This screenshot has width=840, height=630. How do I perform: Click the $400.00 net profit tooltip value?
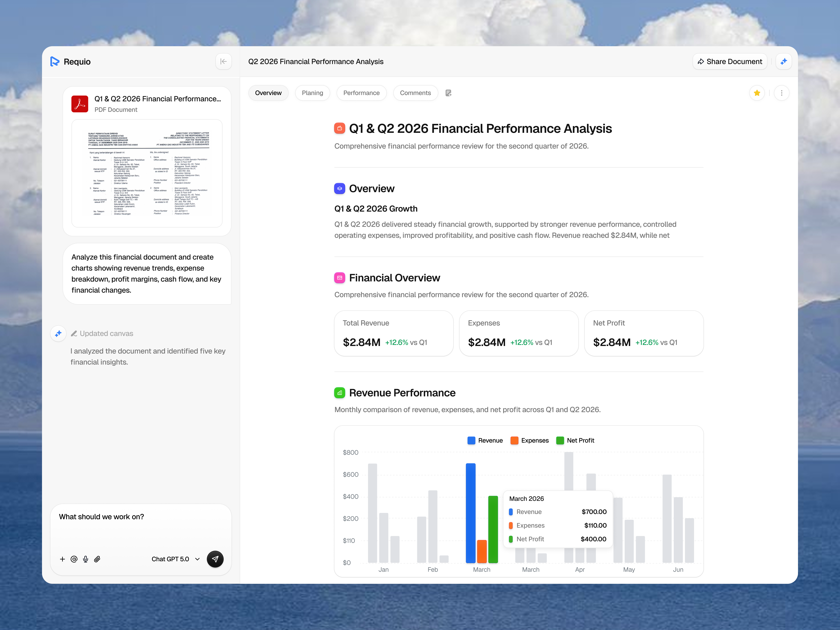point(593,539)
